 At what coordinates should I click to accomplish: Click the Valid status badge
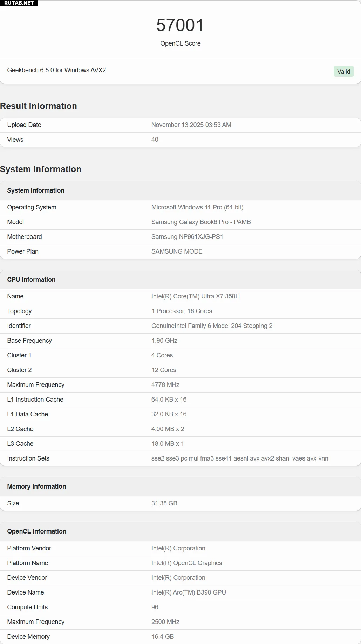click(343, 72)
